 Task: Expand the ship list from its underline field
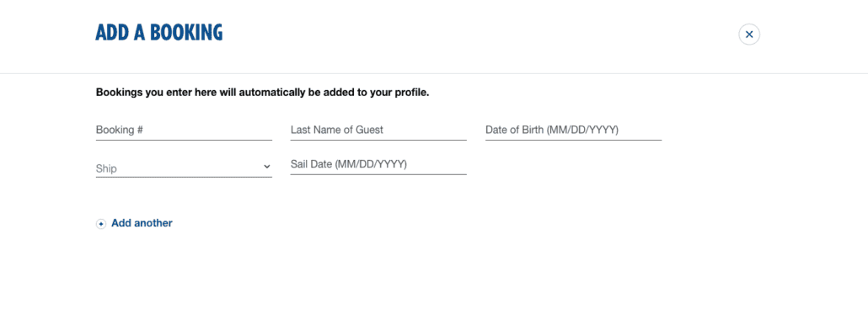pyautogui.click(x=184, y=168)
